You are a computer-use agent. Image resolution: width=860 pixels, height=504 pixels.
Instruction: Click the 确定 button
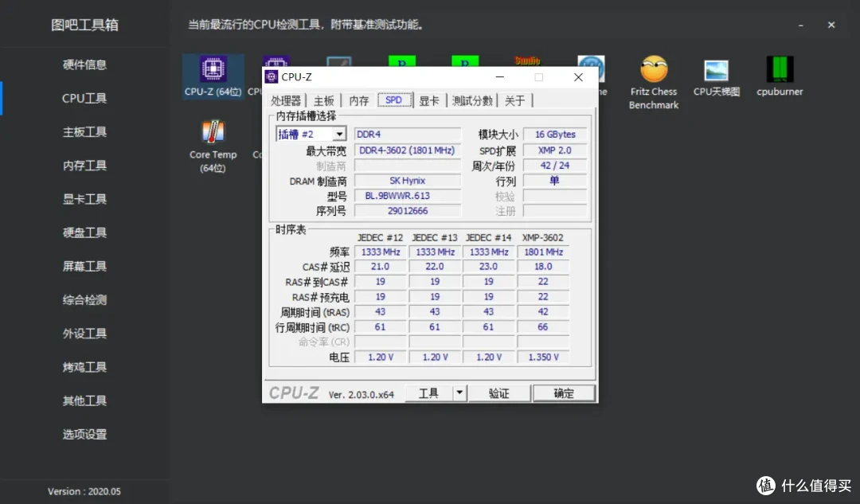tap(564, 393)
